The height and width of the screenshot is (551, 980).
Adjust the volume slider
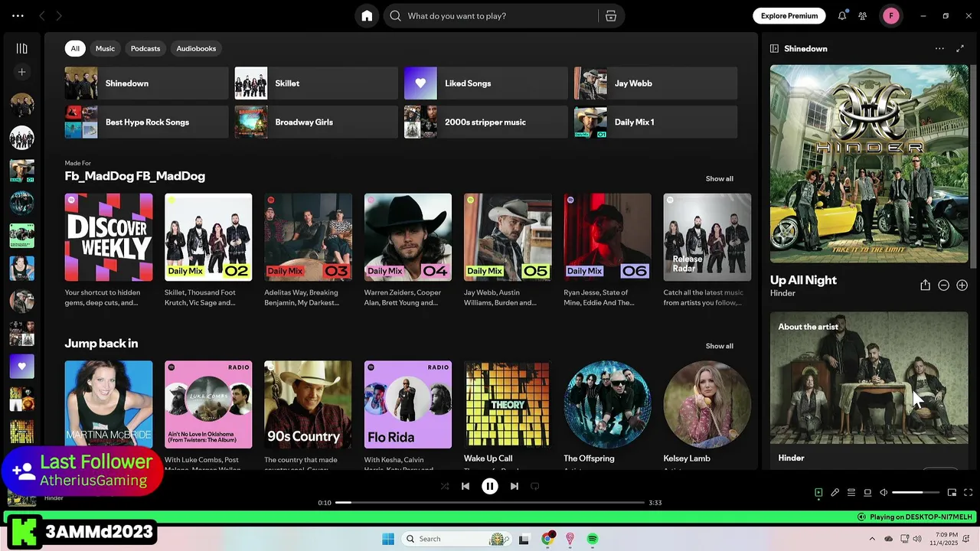tap(916, 493)
